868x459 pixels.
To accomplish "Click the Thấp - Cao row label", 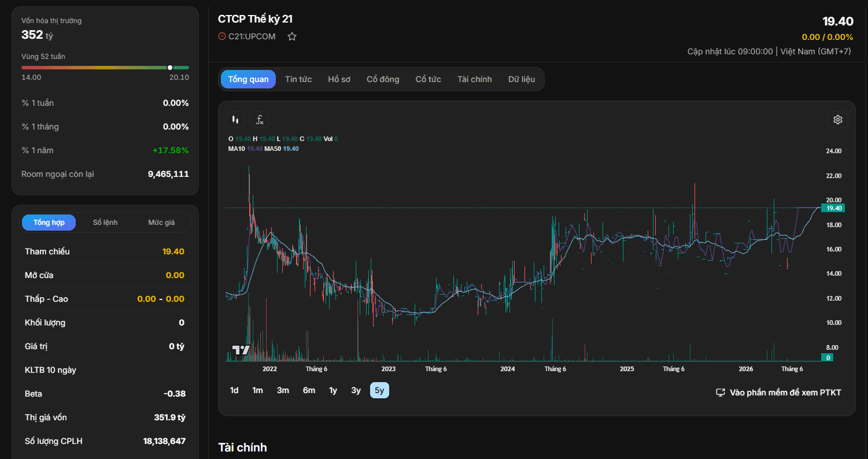I will 47,299.
